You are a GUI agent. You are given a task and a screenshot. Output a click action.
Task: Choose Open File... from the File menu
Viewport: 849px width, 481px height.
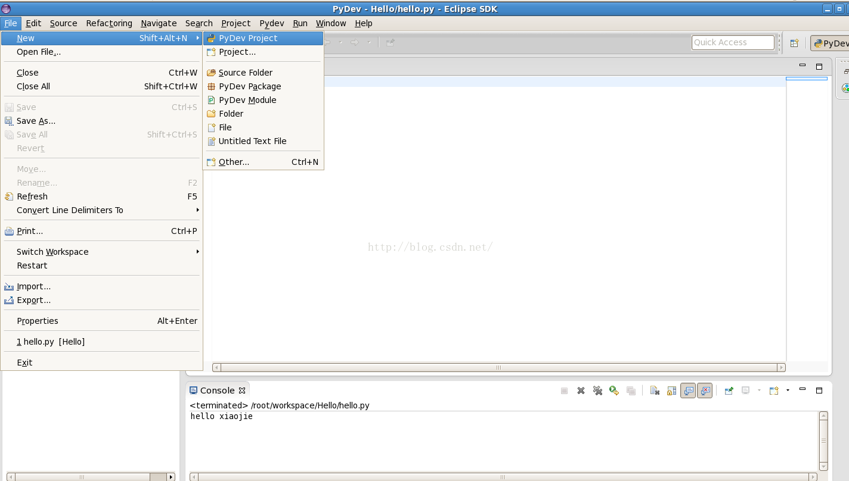pos(102,52)
